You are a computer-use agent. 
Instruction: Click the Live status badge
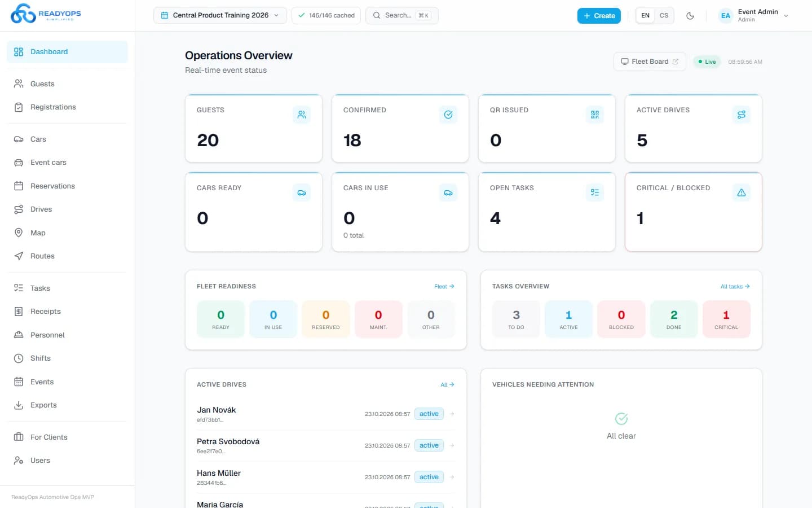[x=707, y=62]
